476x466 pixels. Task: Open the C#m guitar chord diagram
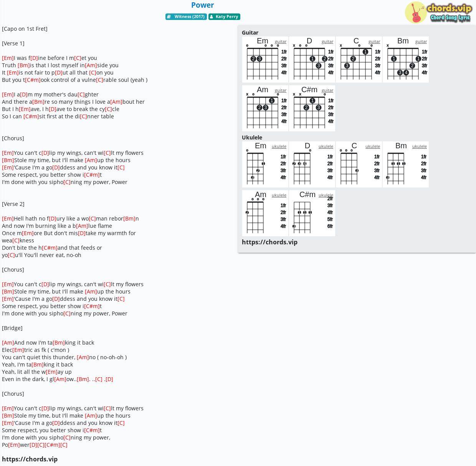click(x=312, y=108)
